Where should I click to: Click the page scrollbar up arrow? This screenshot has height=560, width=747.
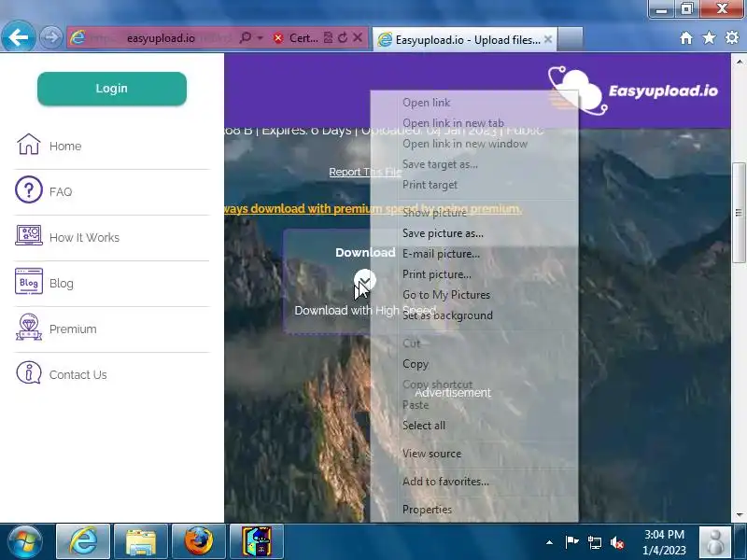(739, 62)
